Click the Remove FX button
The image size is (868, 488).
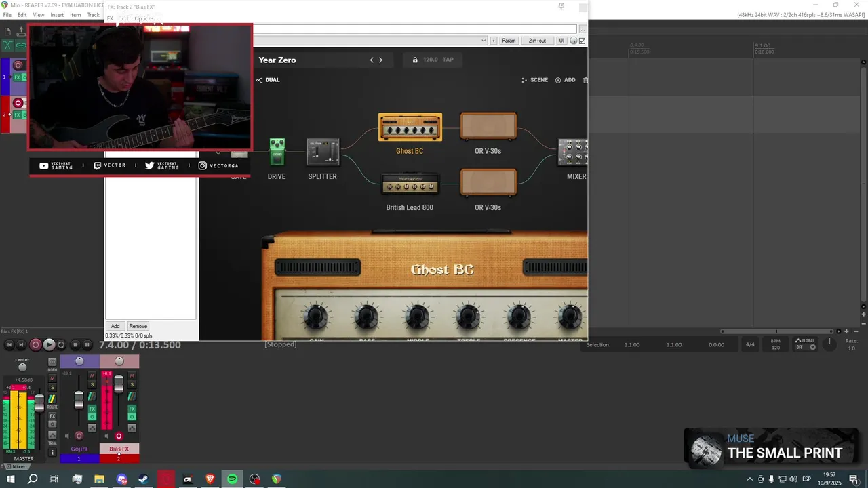click(138, 326)
